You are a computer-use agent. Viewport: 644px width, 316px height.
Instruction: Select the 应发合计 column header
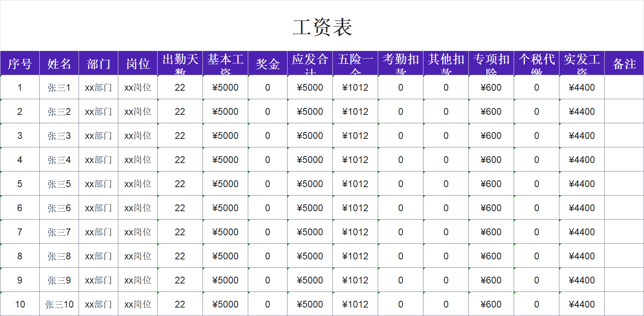click(x=310, y=63)
